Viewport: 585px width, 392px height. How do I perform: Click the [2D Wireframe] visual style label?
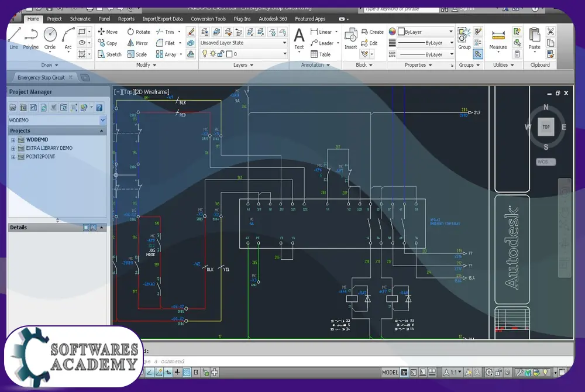coord(152,92)
